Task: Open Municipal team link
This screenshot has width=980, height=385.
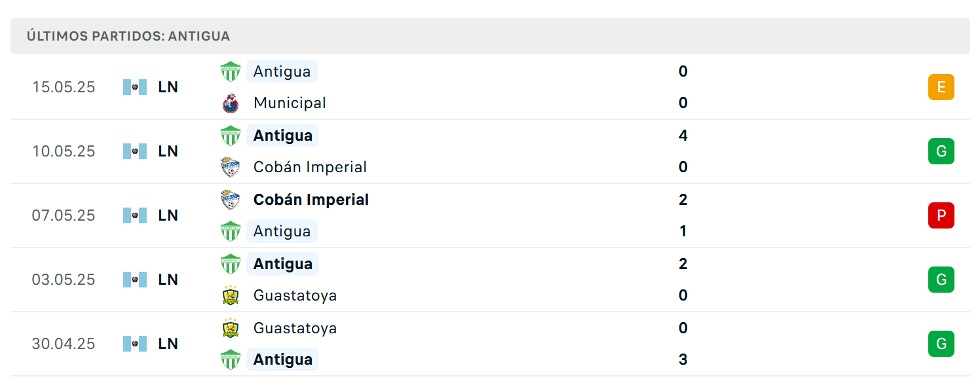Action: click(x=290, y=103)
